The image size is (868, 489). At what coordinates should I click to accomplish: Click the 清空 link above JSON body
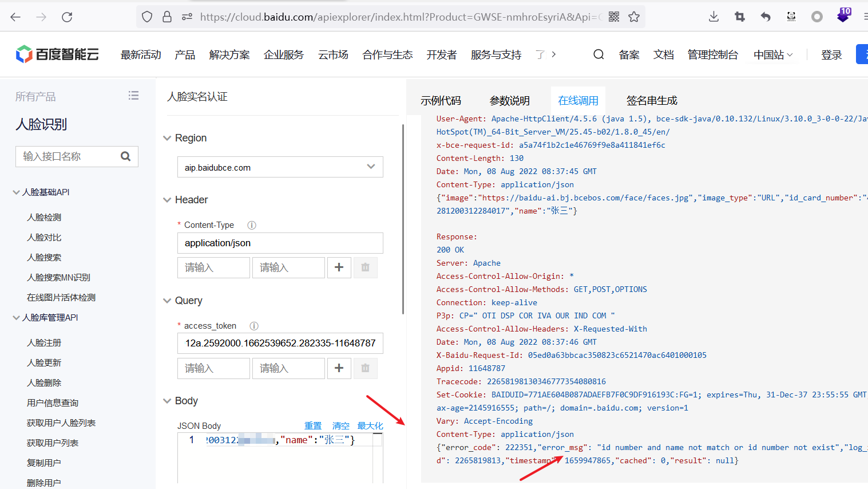tap(340, 425)
